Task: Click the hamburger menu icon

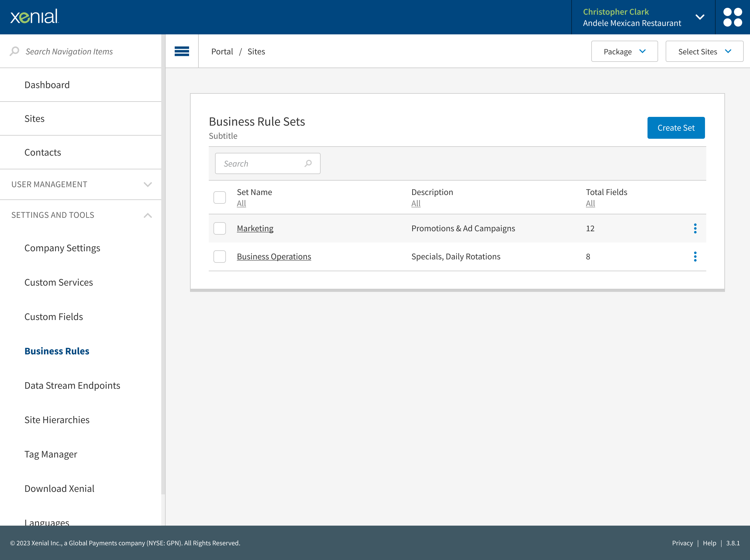Action: [x=182, y=51]
